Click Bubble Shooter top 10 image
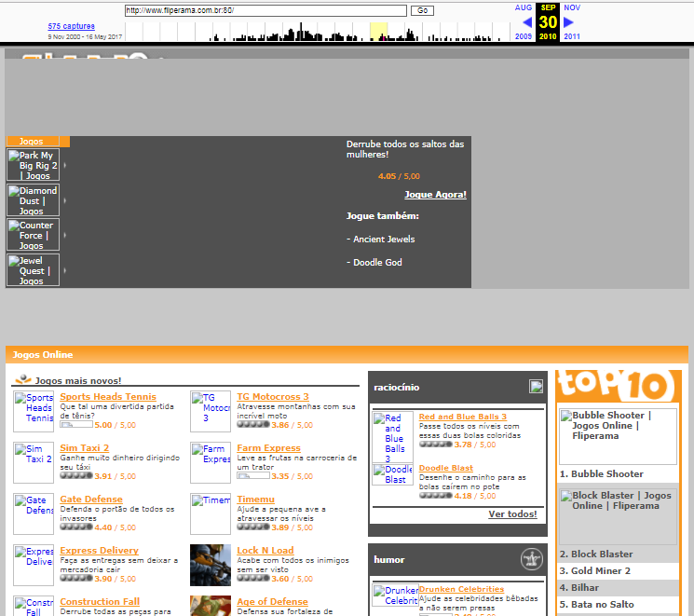694x616 pixels. 618,436
